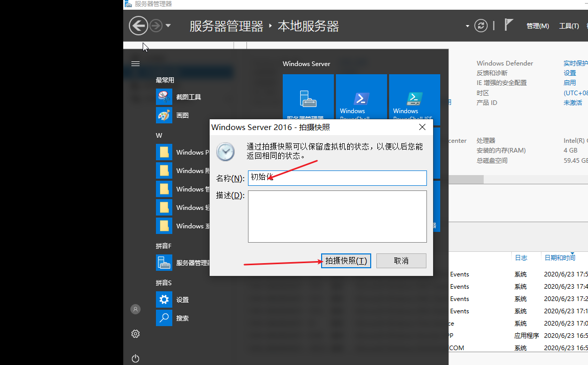Image resolution: width=588 pixels, height=365 pixels.
Task: Open the 工具(T) menu
Action: coord(569,25)
